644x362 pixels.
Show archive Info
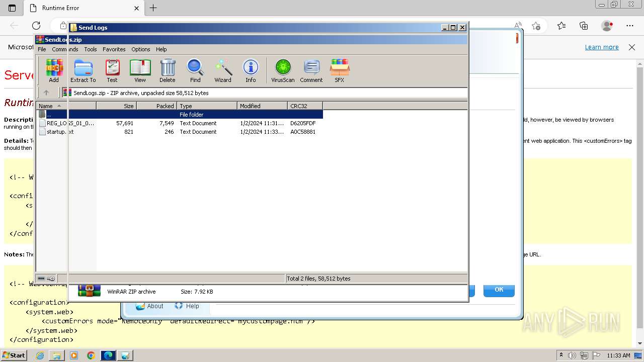point(251,70)
